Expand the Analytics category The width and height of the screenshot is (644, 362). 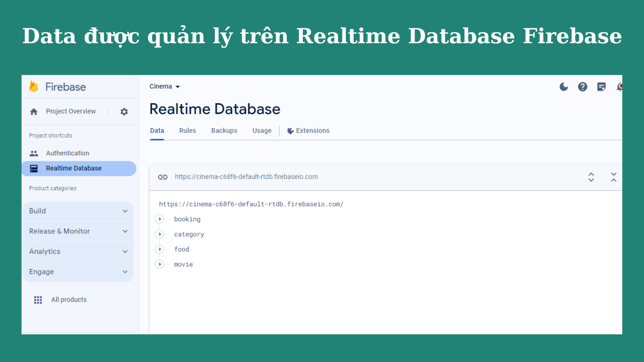point(78,251)
